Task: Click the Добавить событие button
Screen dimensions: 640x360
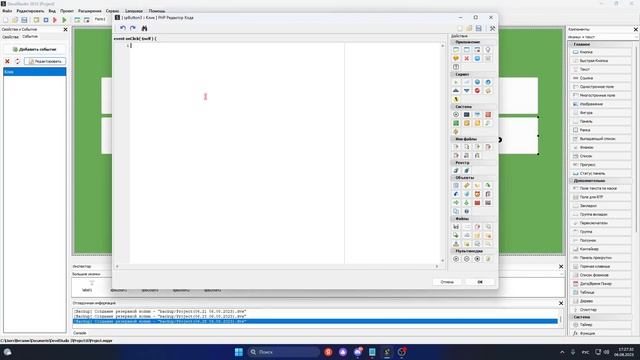Action: tap(35, 49)
